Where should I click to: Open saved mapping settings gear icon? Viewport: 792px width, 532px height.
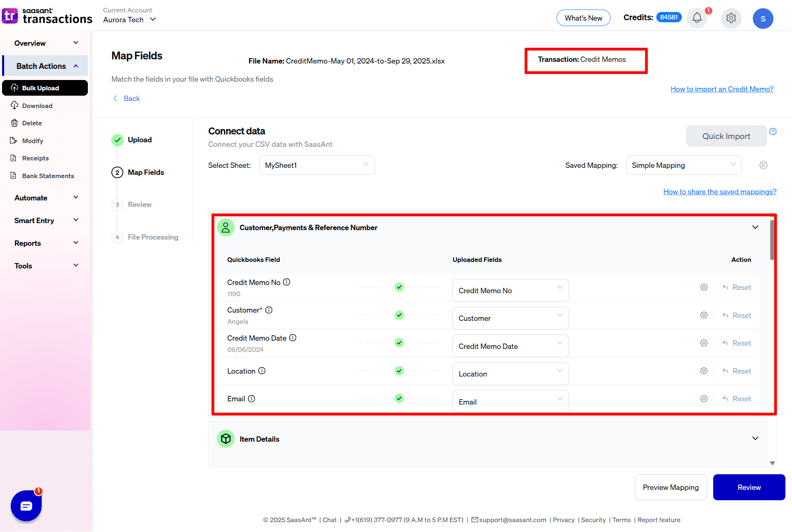764,165
